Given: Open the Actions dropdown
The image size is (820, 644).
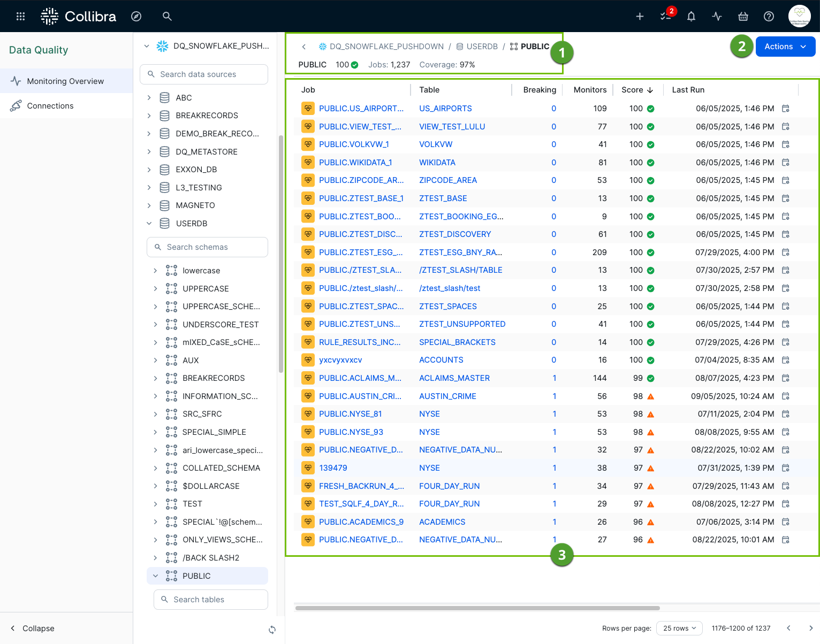Looking at the screenshot, I should [785, 47].
